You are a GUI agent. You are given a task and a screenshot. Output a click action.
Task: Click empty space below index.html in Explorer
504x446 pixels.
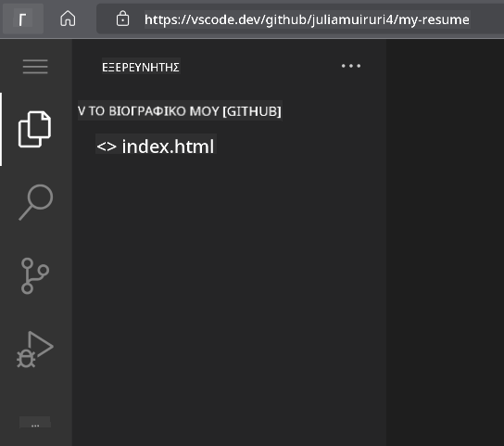tap(229, 289)
